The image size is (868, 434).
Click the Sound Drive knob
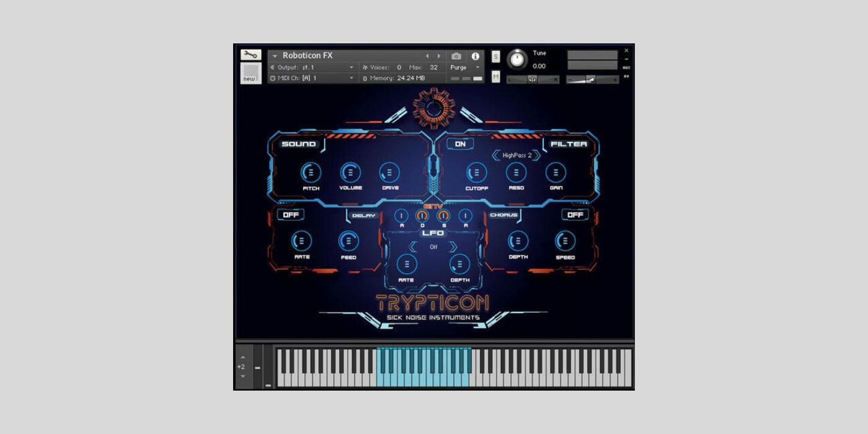pyautogui.click(x=390, y=172)
